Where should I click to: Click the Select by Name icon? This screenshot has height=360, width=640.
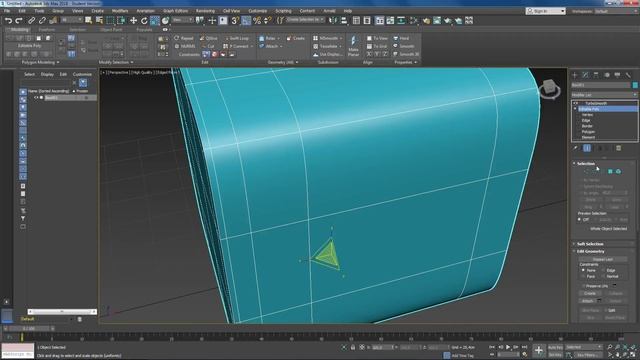pos(99,20)
